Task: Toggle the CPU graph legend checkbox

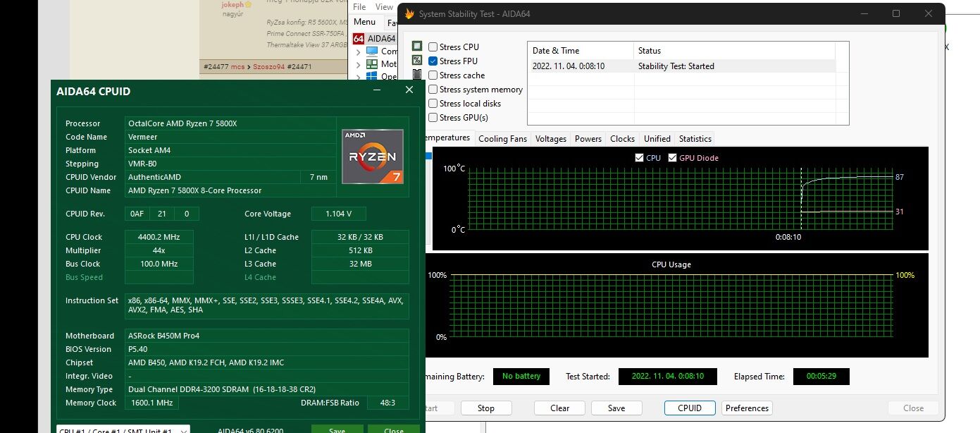Action: coord(640,158)
